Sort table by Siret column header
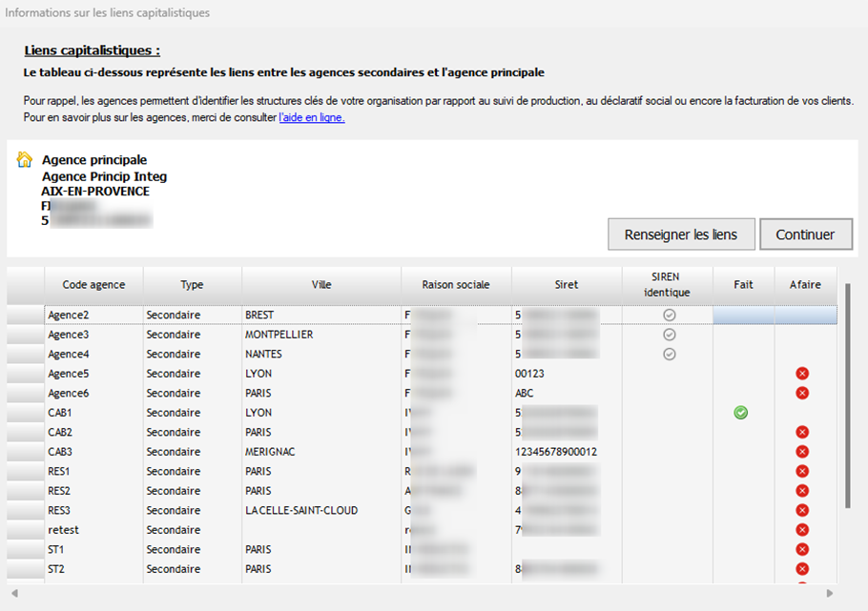Image resolution: width=868 pixels, height=611 pixels. pos(566,285)
